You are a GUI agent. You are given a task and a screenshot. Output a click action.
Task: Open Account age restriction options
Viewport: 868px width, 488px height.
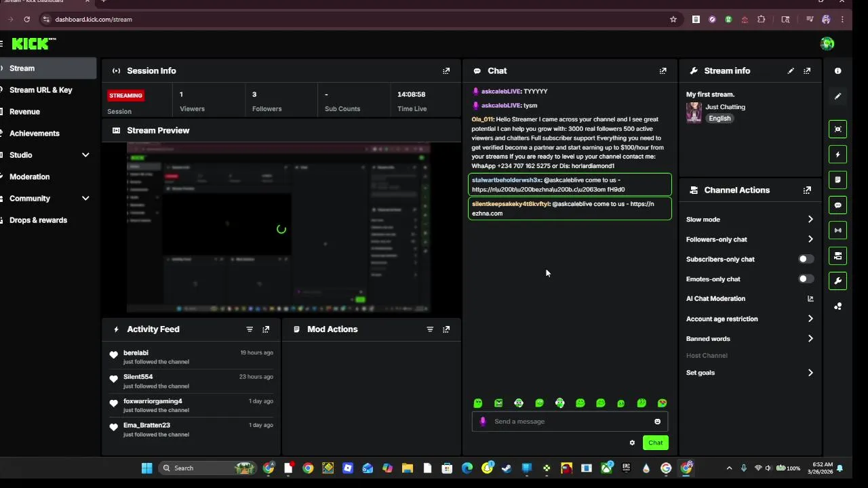pyautogui.click(x=749, y=319)
